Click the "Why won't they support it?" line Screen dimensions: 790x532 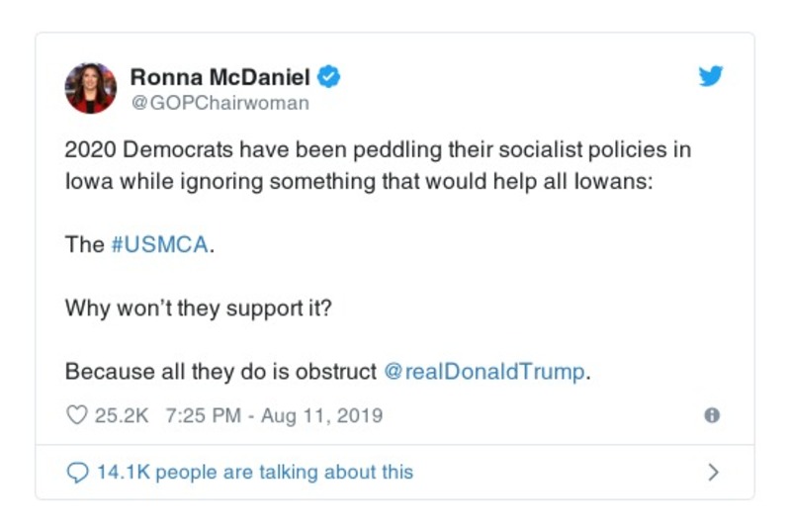(x=199, y=308)
